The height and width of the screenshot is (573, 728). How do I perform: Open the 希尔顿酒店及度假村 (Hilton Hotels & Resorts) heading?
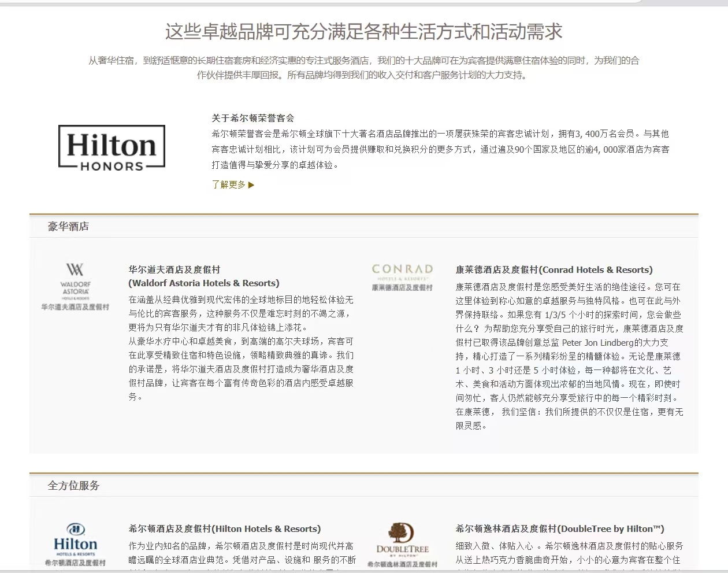click(224, 528)
